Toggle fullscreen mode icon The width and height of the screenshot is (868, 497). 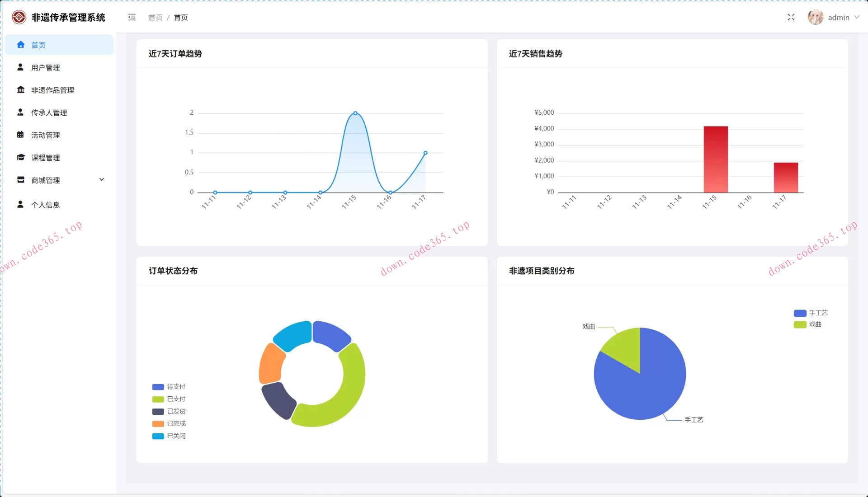tap(791, 18)
